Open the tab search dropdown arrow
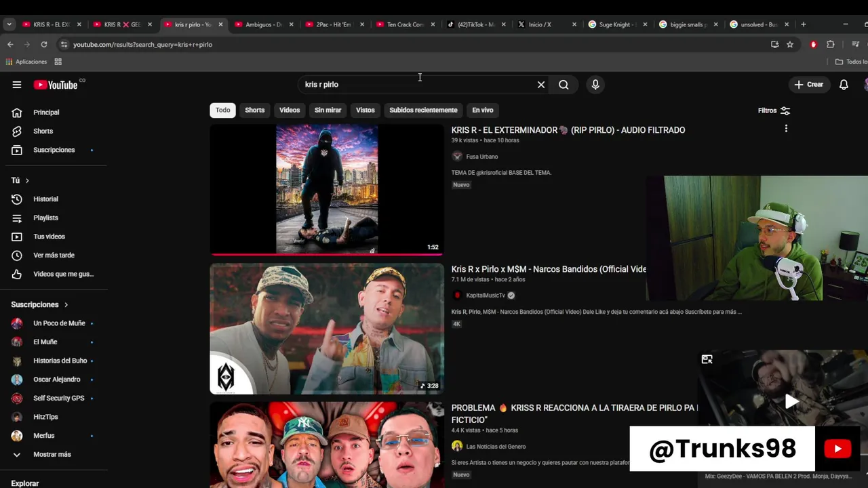Screen dimensions: 868x488 coord(9,24)
